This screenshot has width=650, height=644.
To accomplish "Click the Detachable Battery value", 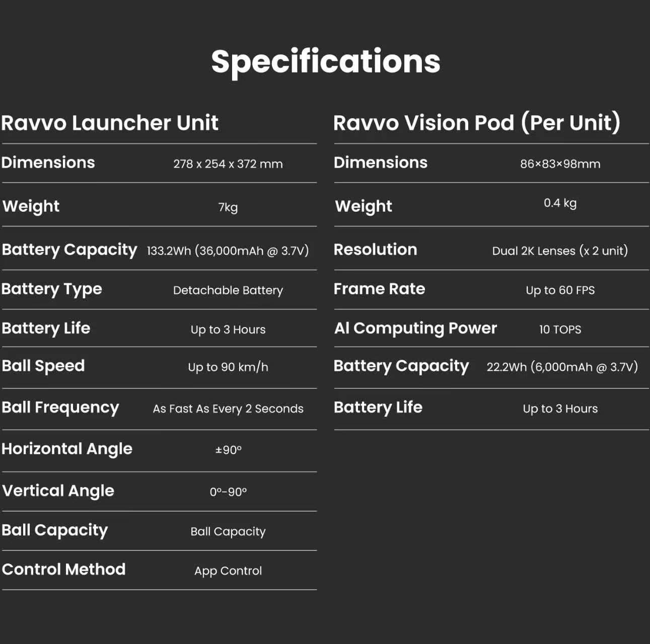I will pos(228,290).
